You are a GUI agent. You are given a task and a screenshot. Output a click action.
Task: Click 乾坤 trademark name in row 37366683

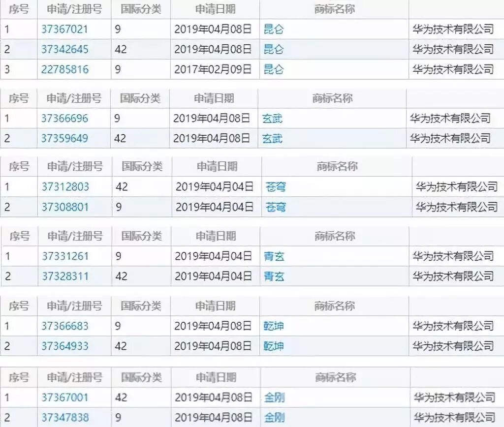[x=274, y=326]
